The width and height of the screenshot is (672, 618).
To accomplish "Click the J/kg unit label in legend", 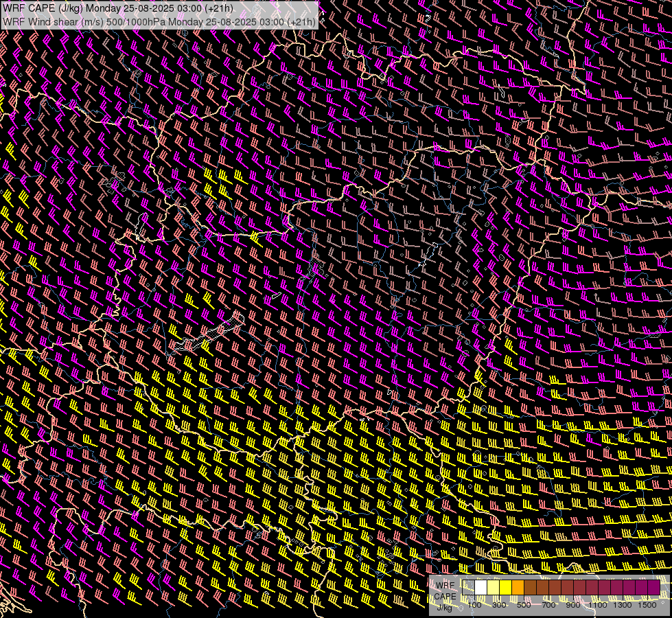I will coord(444,607).
